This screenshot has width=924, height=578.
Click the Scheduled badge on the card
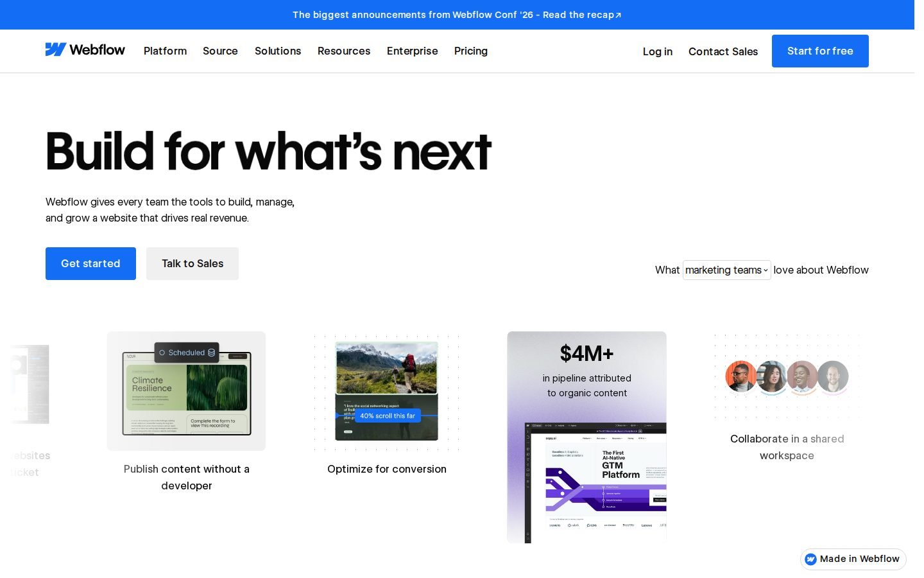187,353
